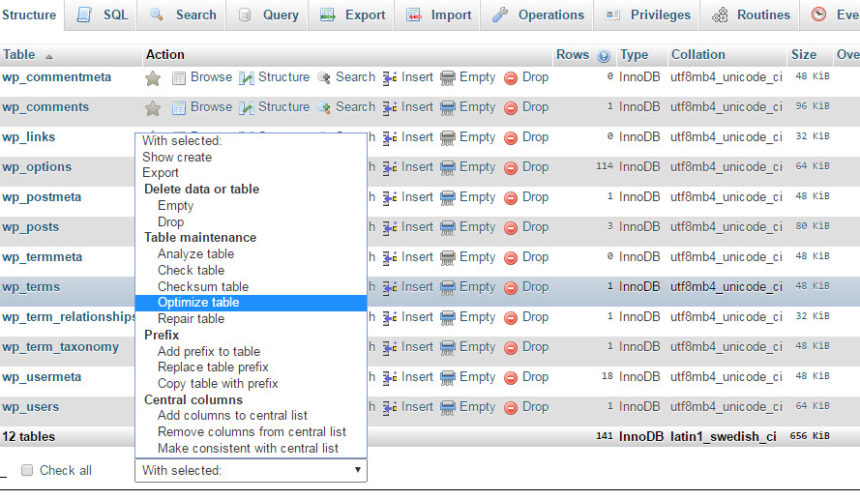The image size is (860, 500).
Task: Select Checksum table option
Action: pos(203,287)
